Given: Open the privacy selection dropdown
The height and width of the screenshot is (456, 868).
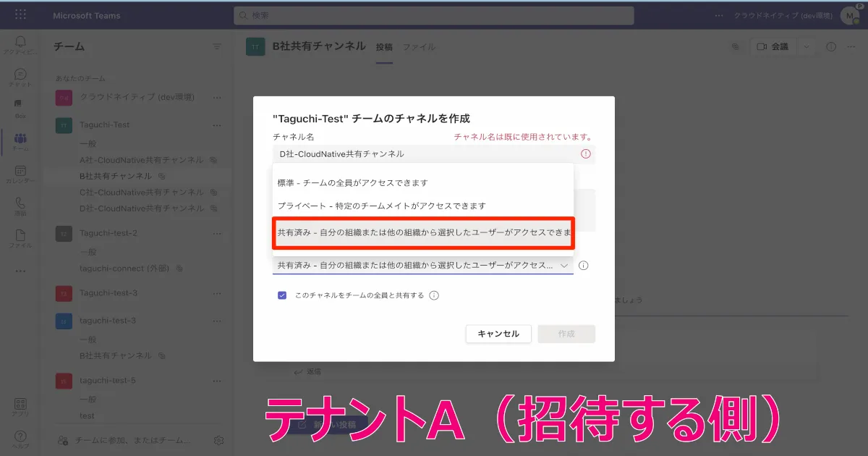Looking at the screenshot, I should pos(423,266).
